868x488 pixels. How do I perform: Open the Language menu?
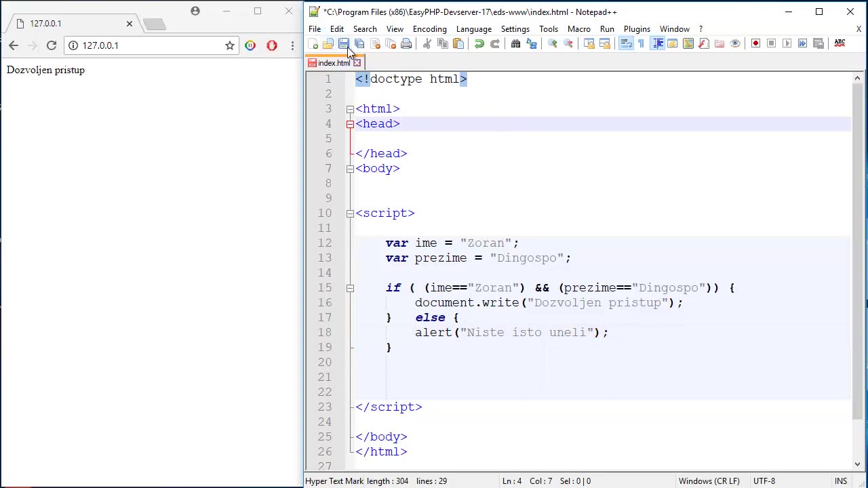pos(474,29)
